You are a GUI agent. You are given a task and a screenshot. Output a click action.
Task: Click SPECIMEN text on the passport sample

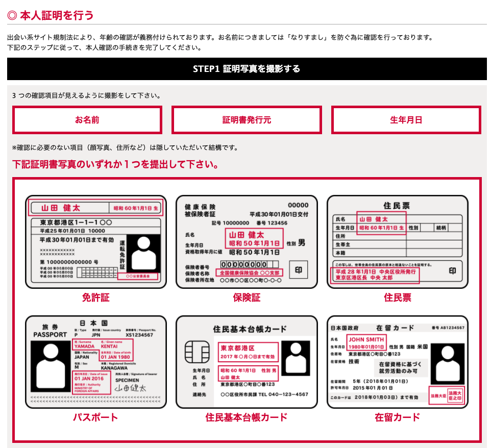(127, 380)
